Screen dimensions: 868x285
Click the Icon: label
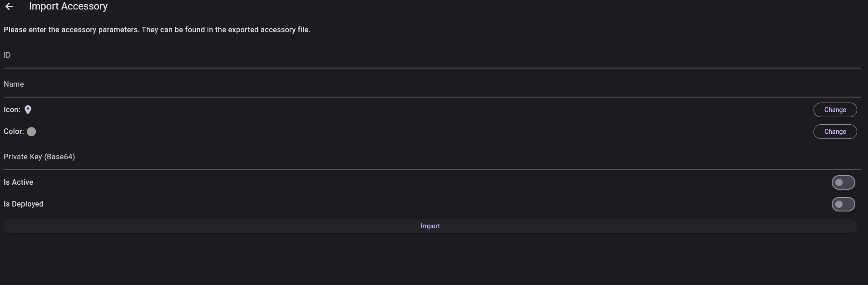(x=12, y=110)
